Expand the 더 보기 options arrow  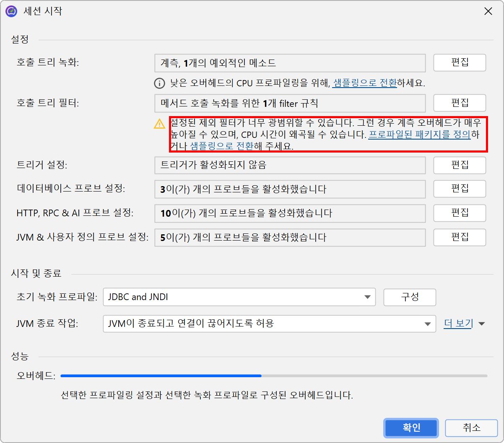coord(481,324)
